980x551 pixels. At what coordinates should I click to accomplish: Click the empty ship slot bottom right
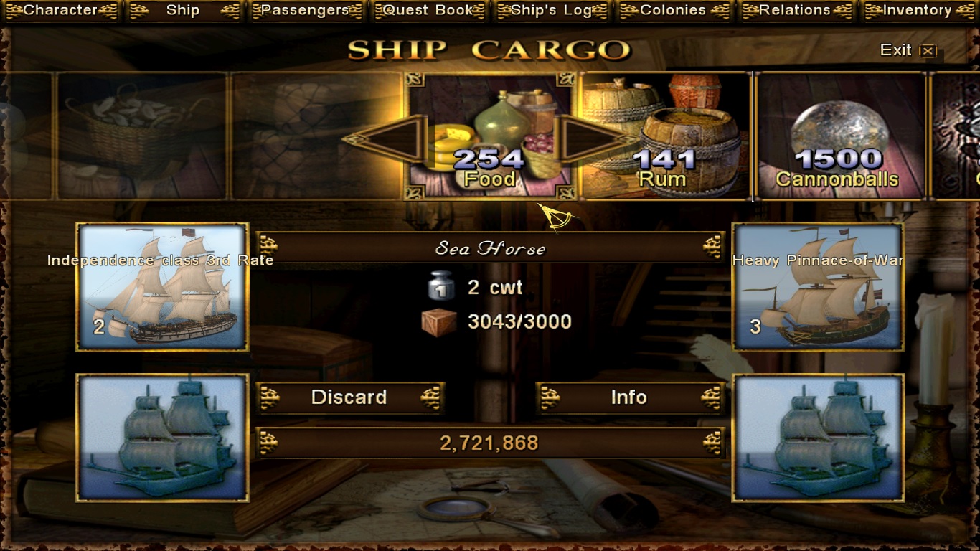(x=818, y=438)
